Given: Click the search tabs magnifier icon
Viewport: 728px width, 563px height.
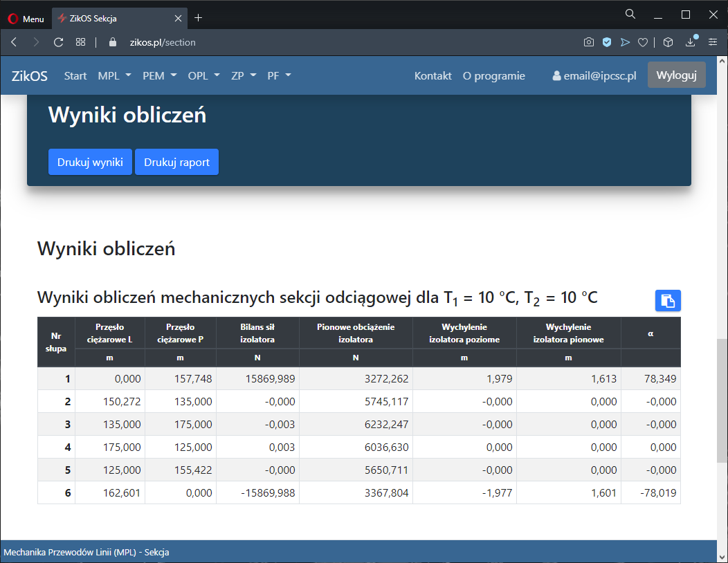Looking at the screenshot, I should tap(630, 15).
